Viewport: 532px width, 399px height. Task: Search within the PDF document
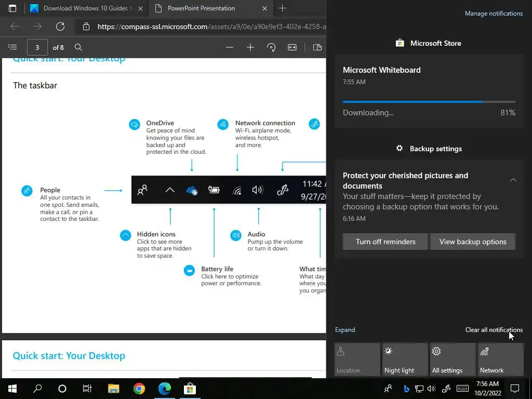tap(78, 47)
